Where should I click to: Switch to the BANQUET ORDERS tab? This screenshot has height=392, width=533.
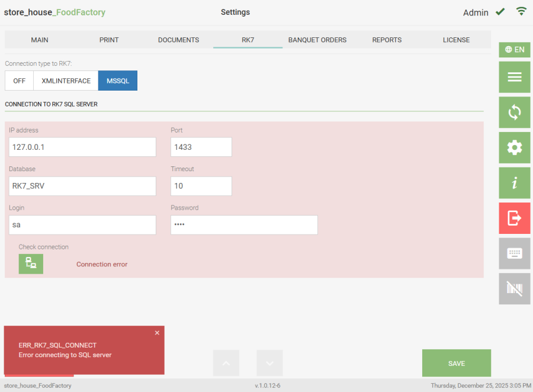pos(317,40)
